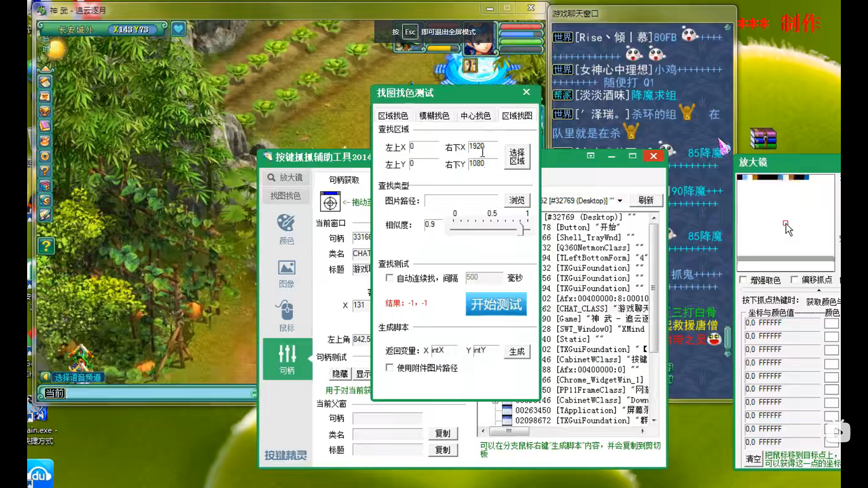
Task: Click the second parchment icon in game sidebar
Action: coord(45,96)
